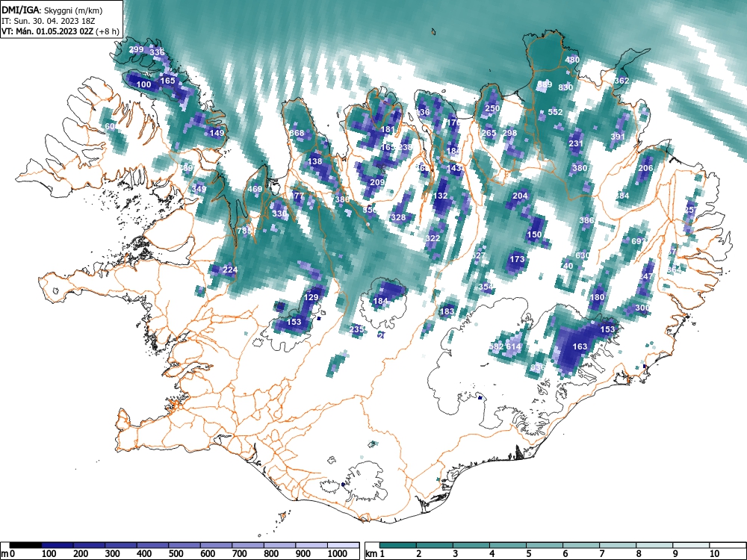This screenshot has width=747, height=560.
Task: Click the '500' label on metre legend
Action: click(x=176, y=554)
